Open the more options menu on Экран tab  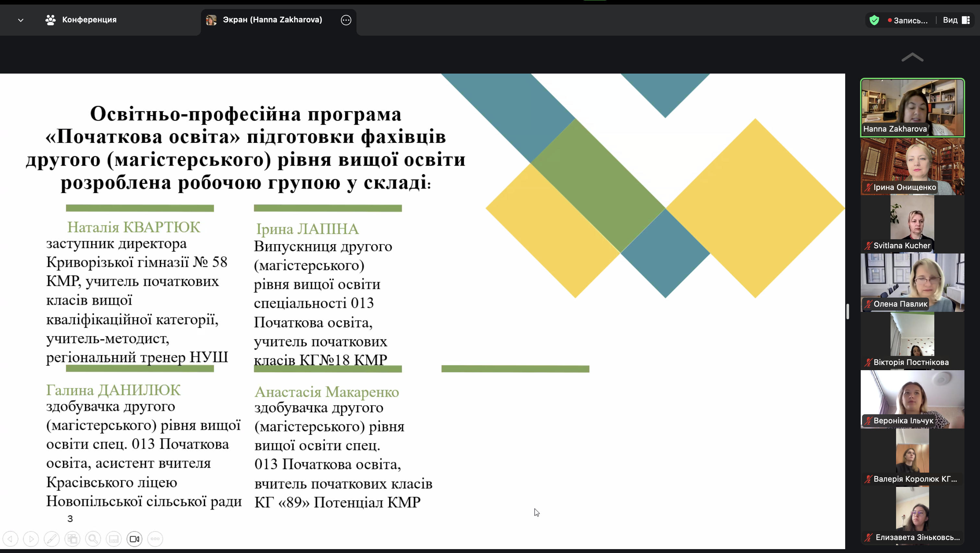click(x=346, y=20)
